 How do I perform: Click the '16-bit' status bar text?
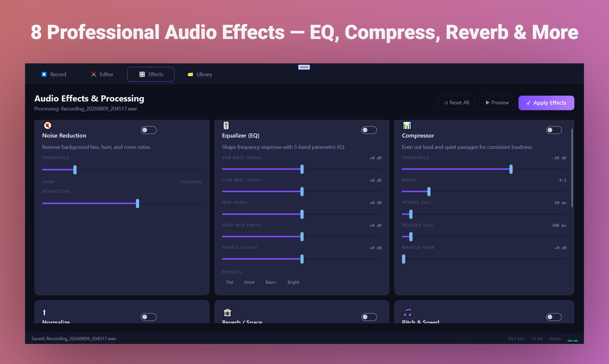(x=537, y=339)
